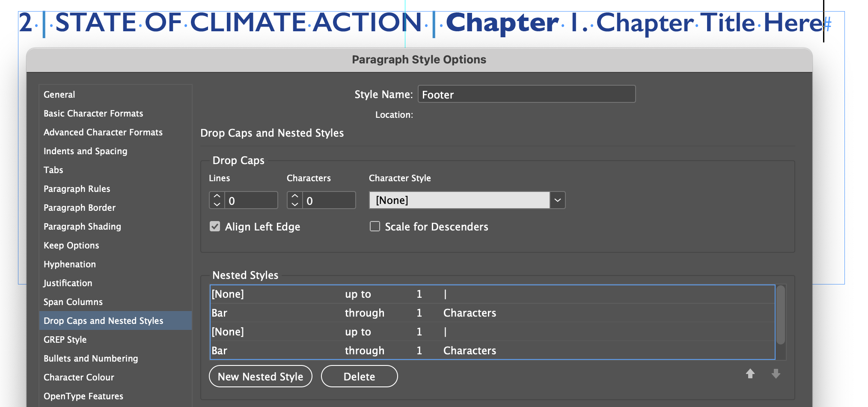Open the Character Colour section
The height and width of the screenshot is (407, 868).
coord(79,377)
